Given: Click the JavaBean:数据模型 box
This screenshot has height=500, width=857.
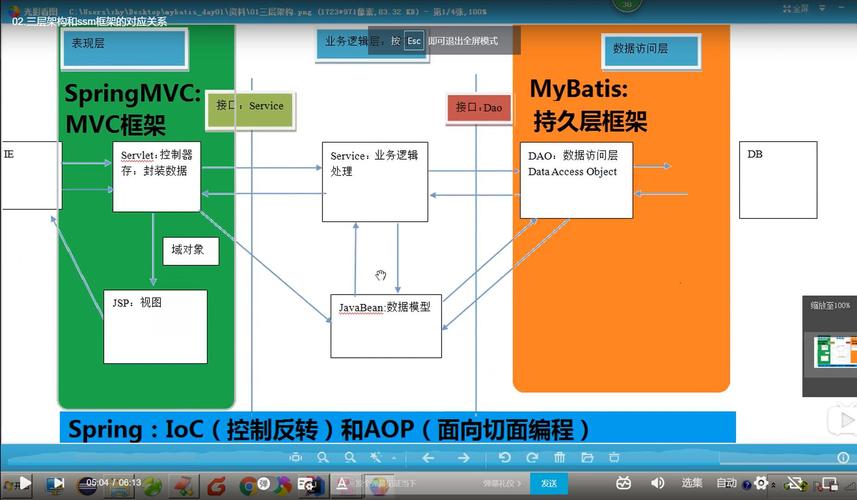Looking at the screenshot, I should [x=386, y=326].
